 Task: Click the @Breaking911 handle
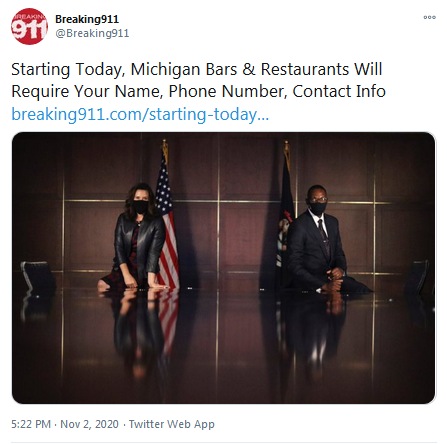tap(92, 33)
